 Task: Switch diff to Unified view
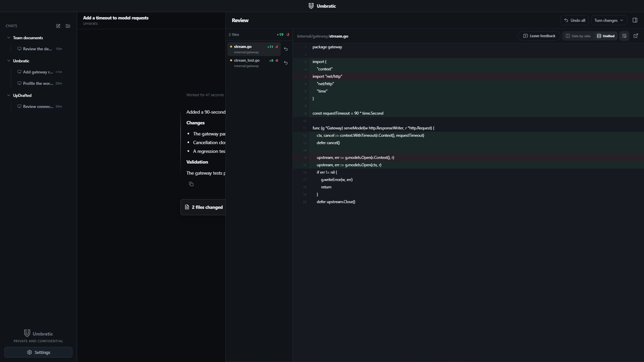tap(606, 36)
